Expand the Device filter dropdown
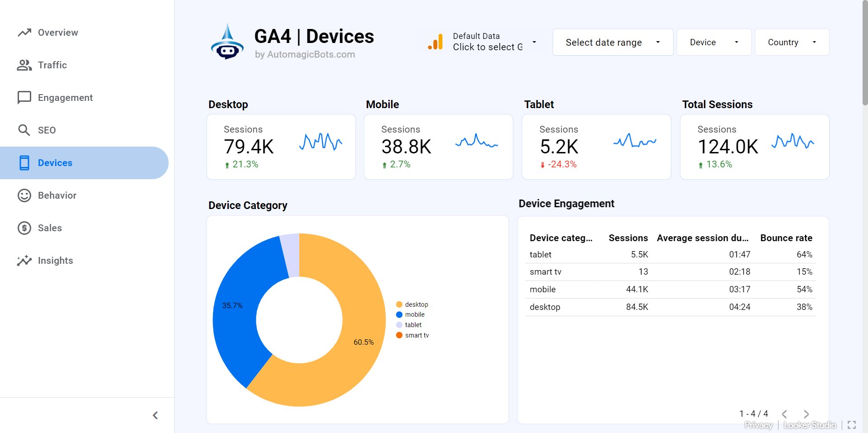This screenshot has height=433, width=868. (x=713, y=42)
